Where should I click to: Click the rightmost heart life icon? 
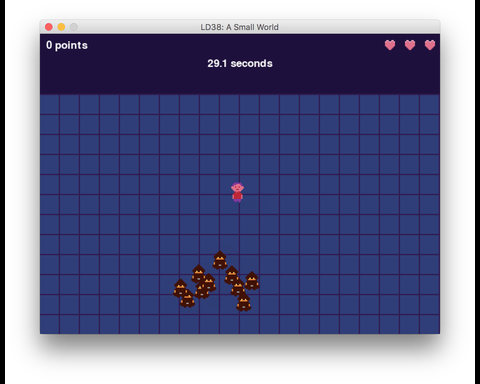(x=430, y=45)
